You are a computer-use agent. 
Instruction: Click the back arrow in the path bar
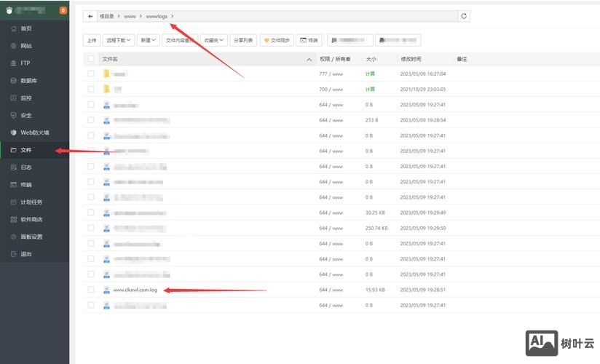point(90,16)
